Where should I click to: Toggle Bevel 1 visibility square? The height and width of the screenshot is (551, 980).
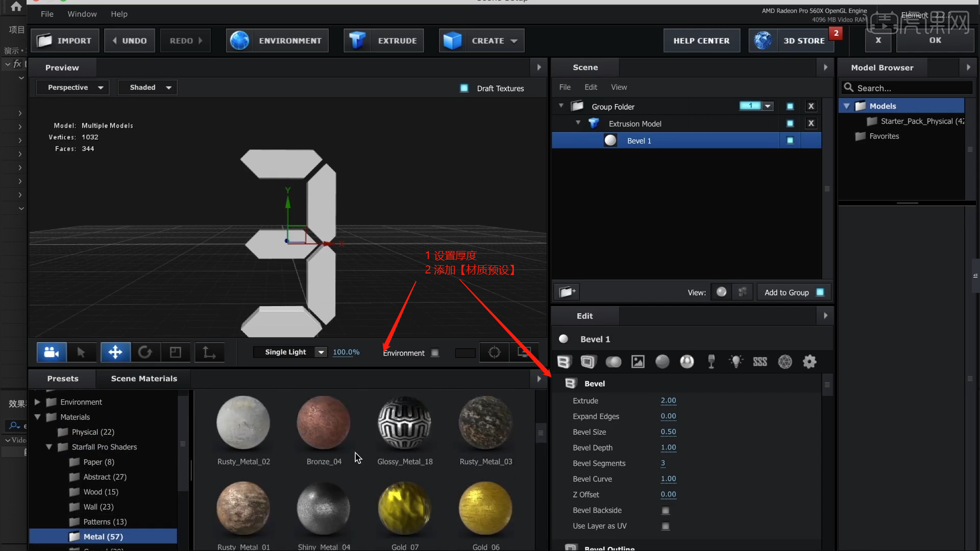coord(790,140)
